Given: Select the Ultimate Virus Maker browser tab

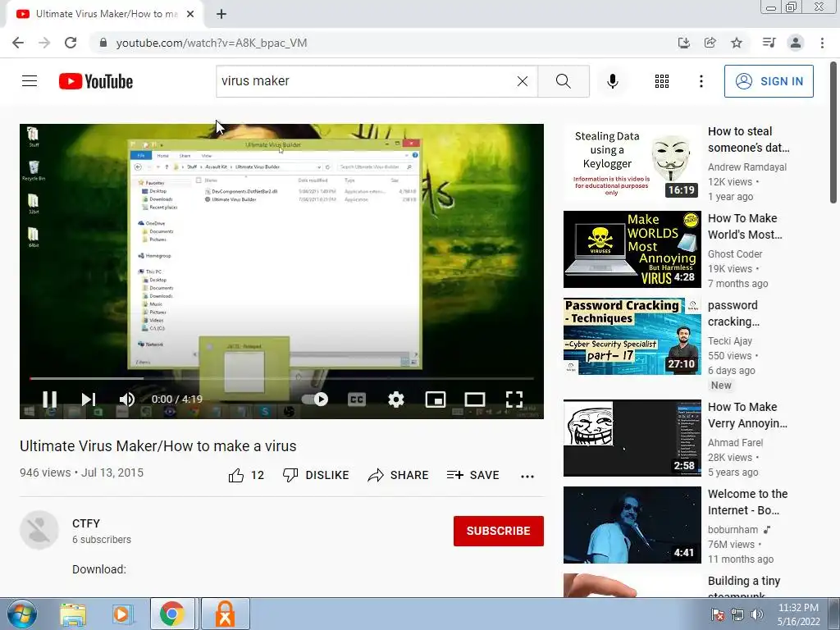Looking at the screenshot, I should (104, 14).
